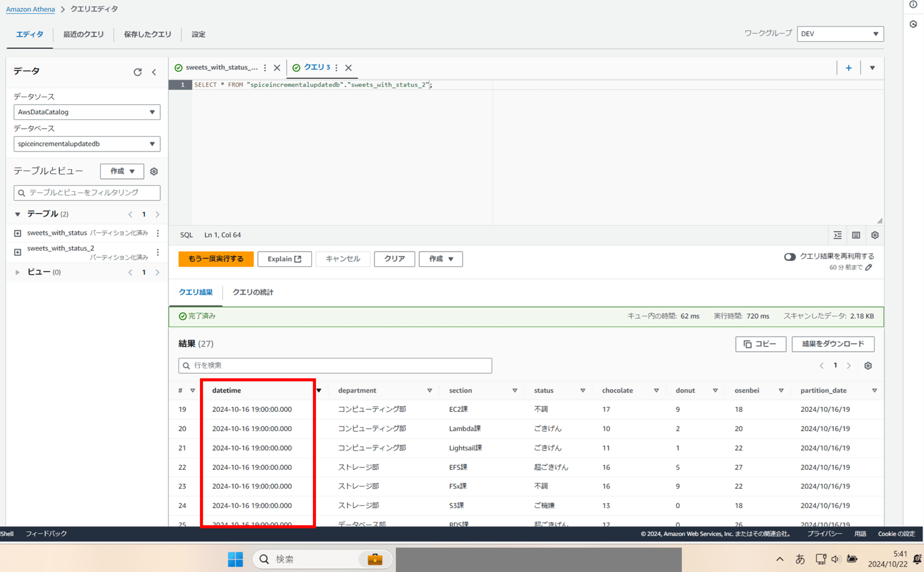
Task: Click the Windows taskbar search box
Action: tap(322, 559)
